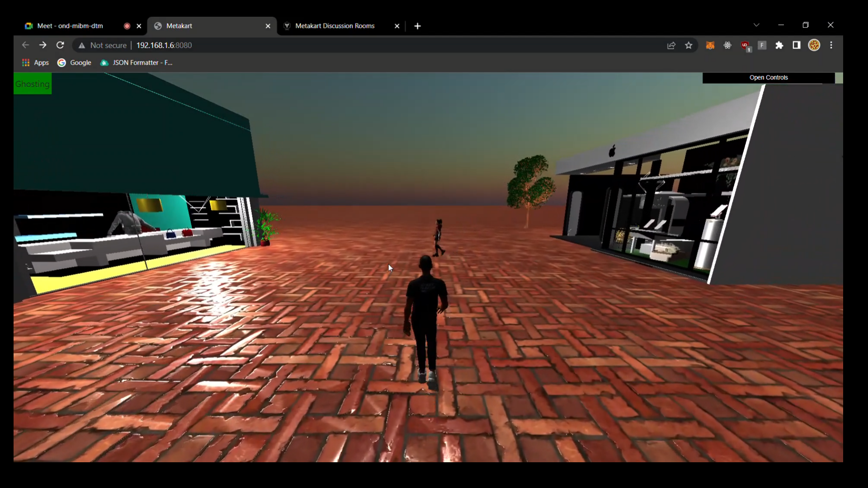Bookmark this page with star icon
The width and height of the screenshot is (868, 488).
(689, 45)
